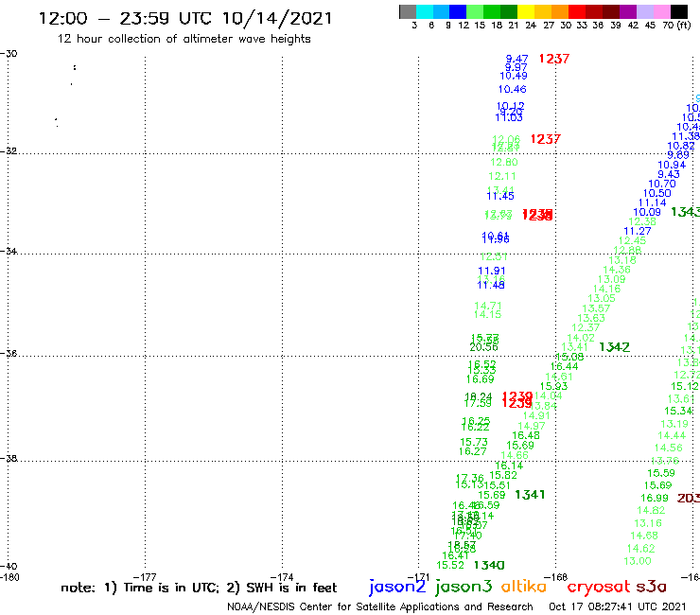Click the blue wave height value '11.45'
700x615 pixels.
tap(500, 196)
